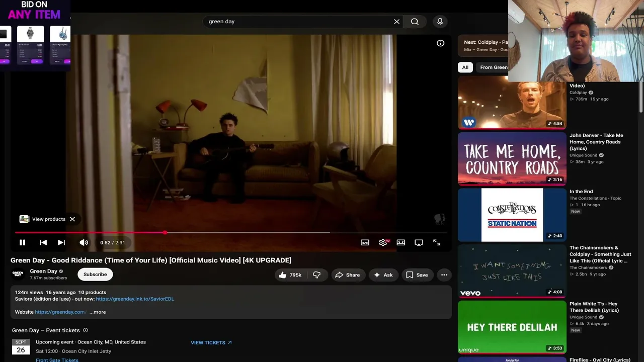Click the SEPT 26 event date badge
Viewport: 644px width, 362px height.
coord(21,346)
